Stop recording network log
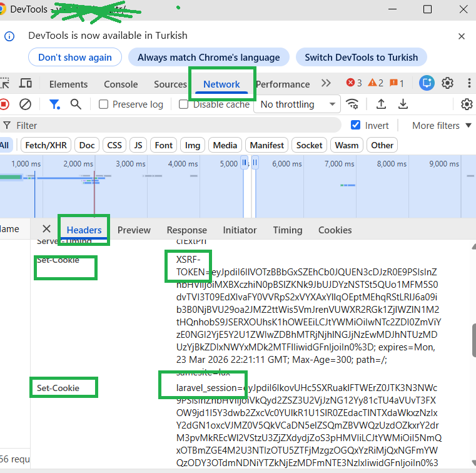The image size is (476, 473). tap(4, 104)
